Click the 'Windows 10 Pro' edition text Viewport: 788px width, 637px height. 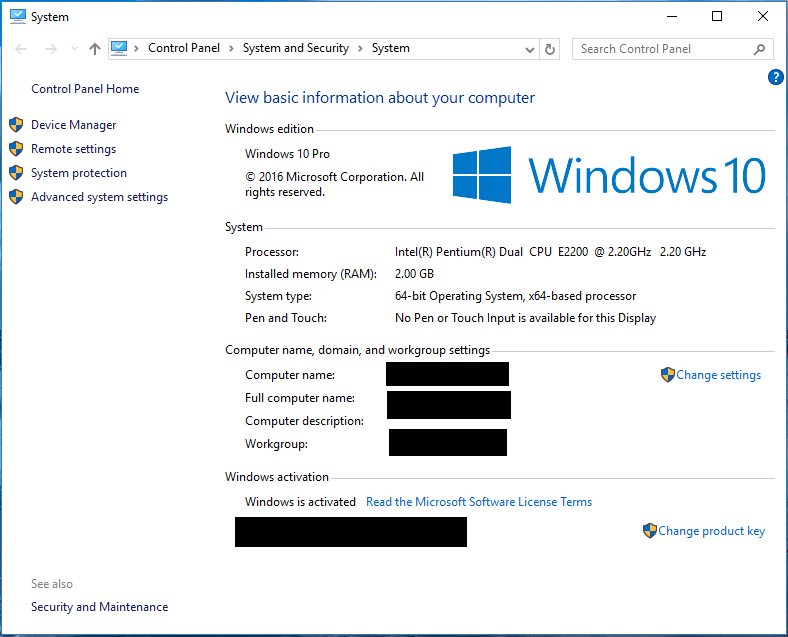click(x=287, y=154)
